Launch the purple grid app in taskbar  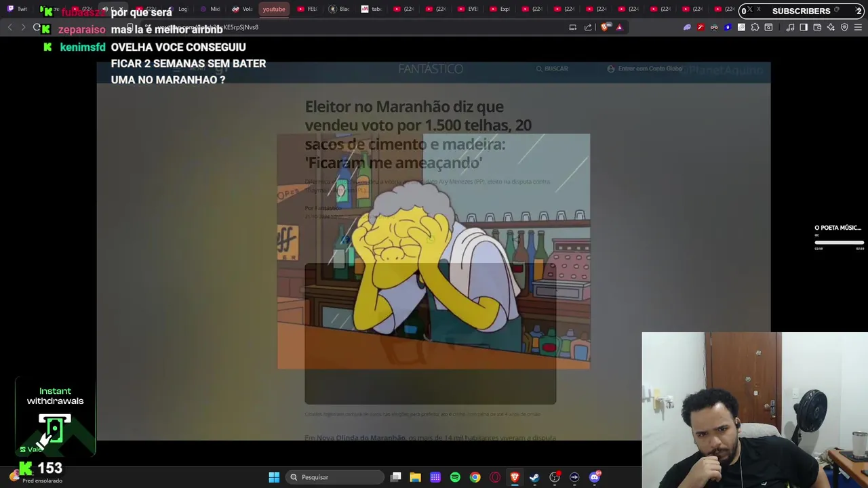coord(435,477)
